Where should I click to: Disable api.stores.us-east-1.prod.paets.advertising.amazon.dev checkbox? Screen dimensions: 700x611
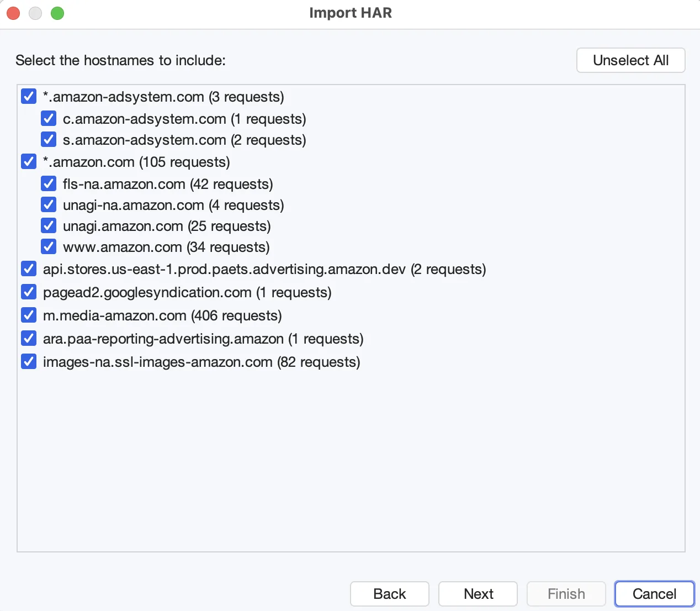(x=29, y=269)
